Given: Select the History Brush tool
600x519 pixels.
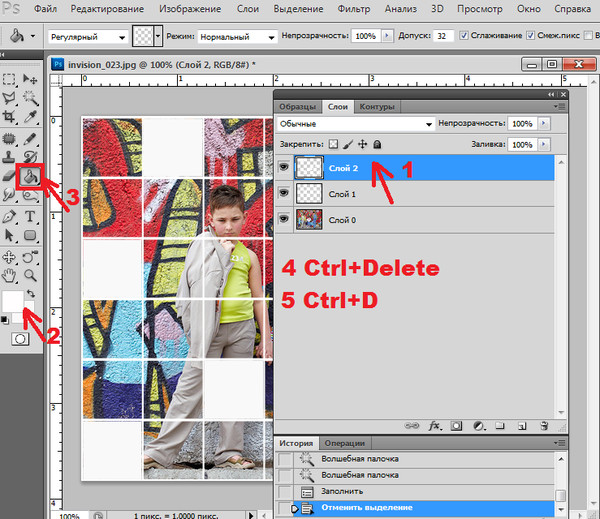Looking at the screenshot, I should 30,157.
